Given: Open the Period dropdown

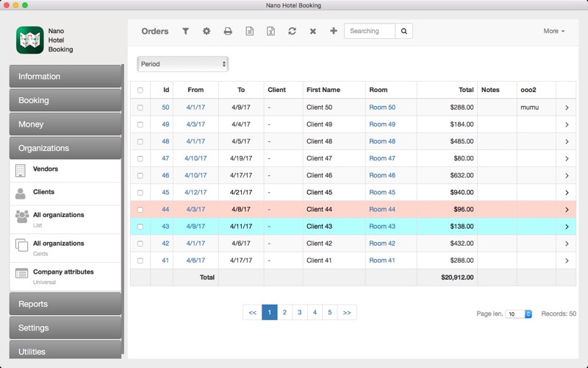Looking at the screenshot, I should 182,64.
